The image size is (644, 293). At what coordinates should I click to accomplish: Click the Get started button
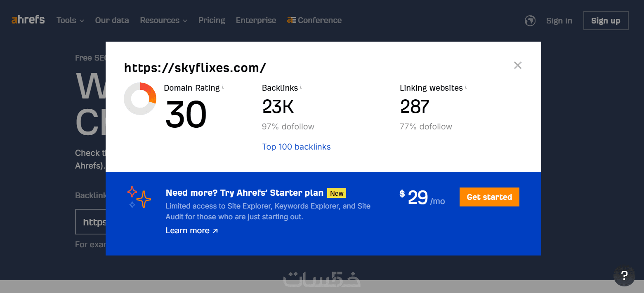[x=489, y=197]
